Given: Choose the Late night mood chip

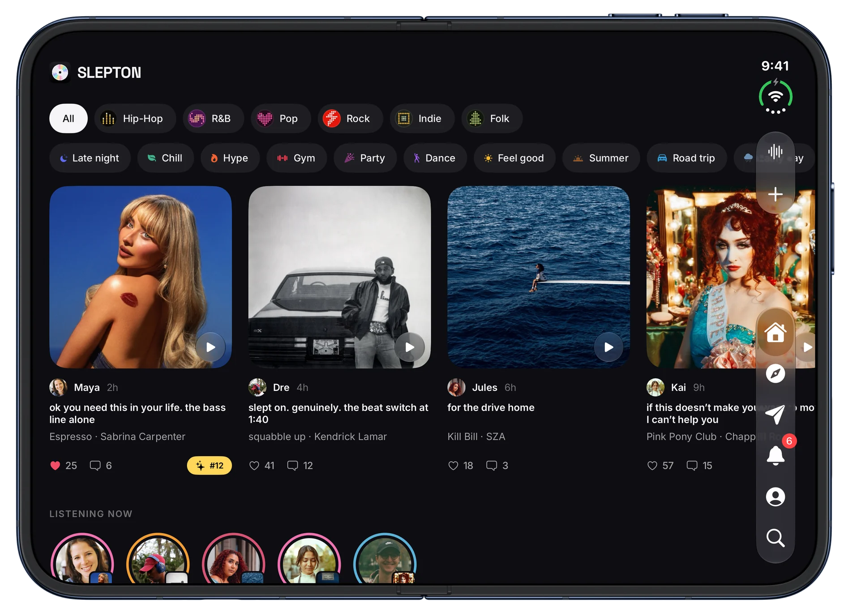Looking at the screenshot, I should pos(90,158).
